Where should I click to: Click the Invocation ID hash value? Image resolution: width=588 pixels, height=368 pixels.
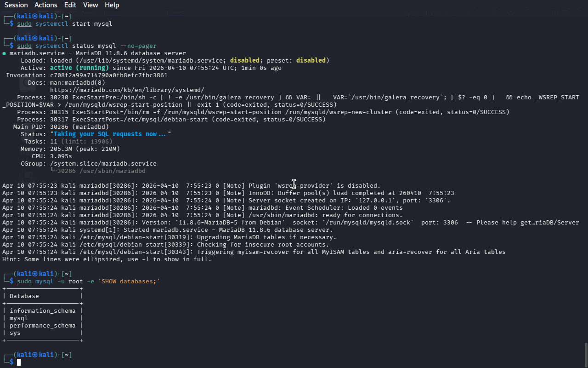tap(108, 75)
